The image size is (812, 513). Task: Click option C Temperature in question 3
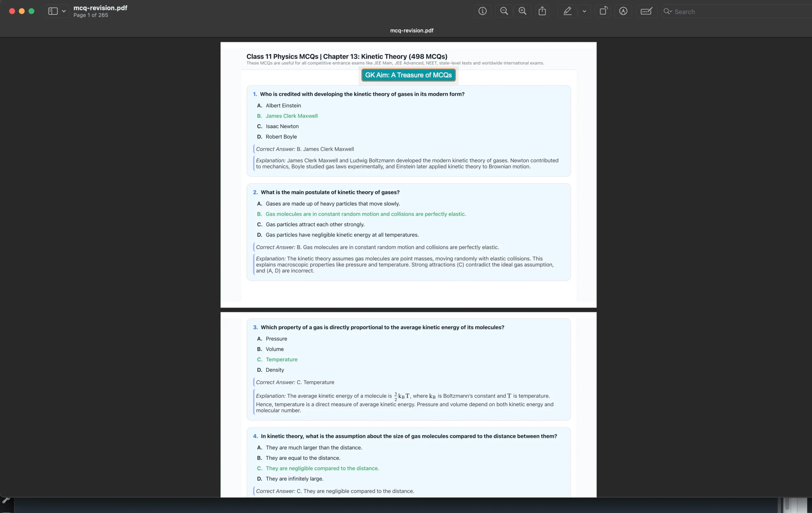[281, 359]
